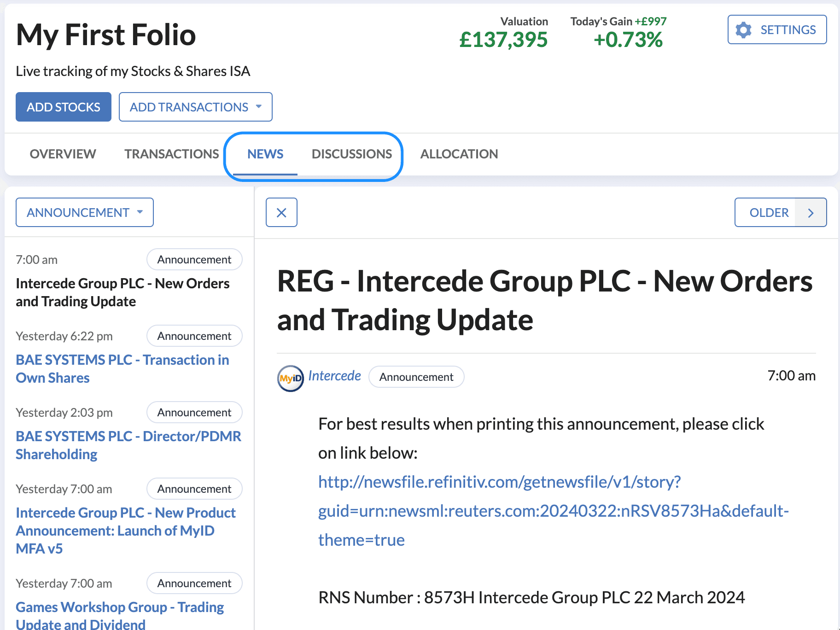
Task: Click the Intercede MyID logo
Action: [290, 378]
